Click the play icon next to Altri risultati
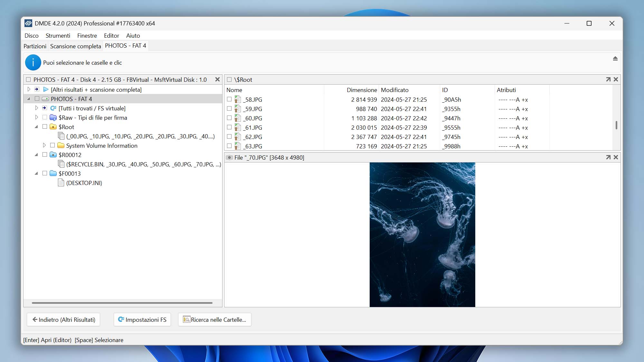Viewport: 644px width, 362px height. pos(45,89)
